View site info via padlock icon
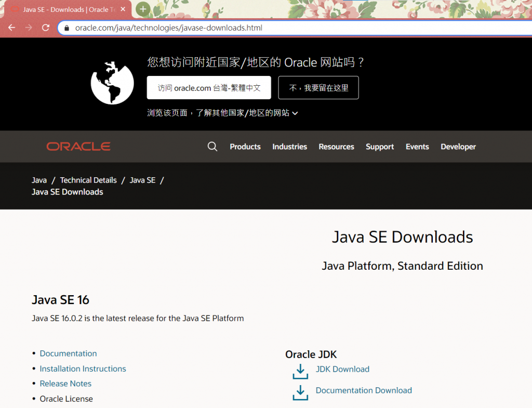 tap(67, 28)
